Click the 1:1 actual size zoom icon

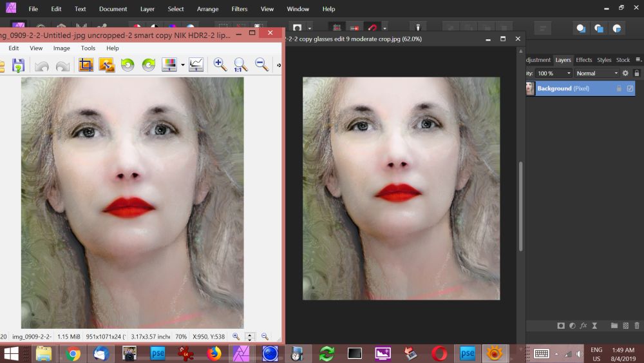pyautogui.click(x=240, y=64)
